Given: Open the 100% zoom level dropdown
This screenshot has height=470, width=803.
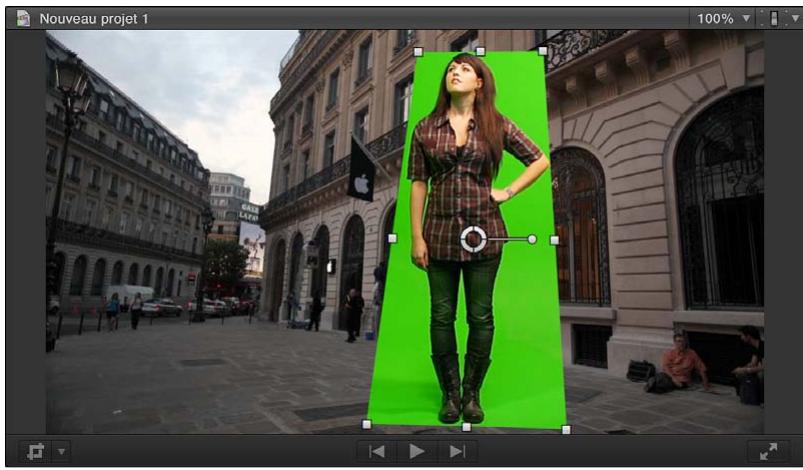Looking at the screenshot, I should (x=723, y=18).
